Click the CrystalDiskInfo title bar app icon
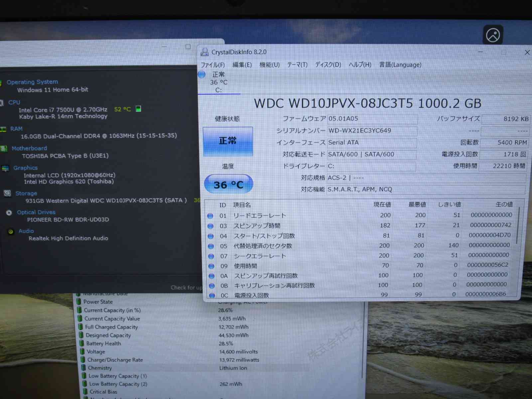 (204, 52)
